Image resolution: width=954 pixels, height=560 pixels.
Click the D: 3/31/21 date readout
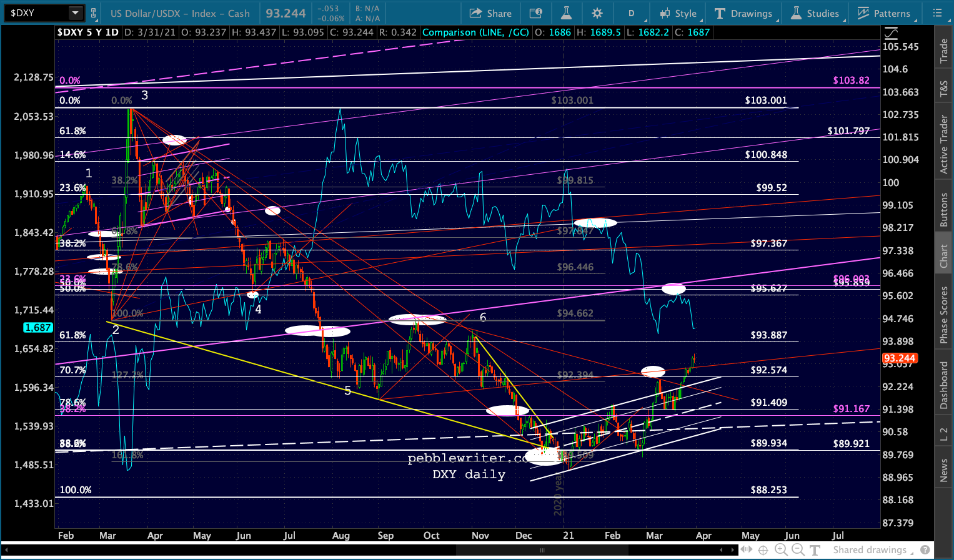(x=150, y=32)
